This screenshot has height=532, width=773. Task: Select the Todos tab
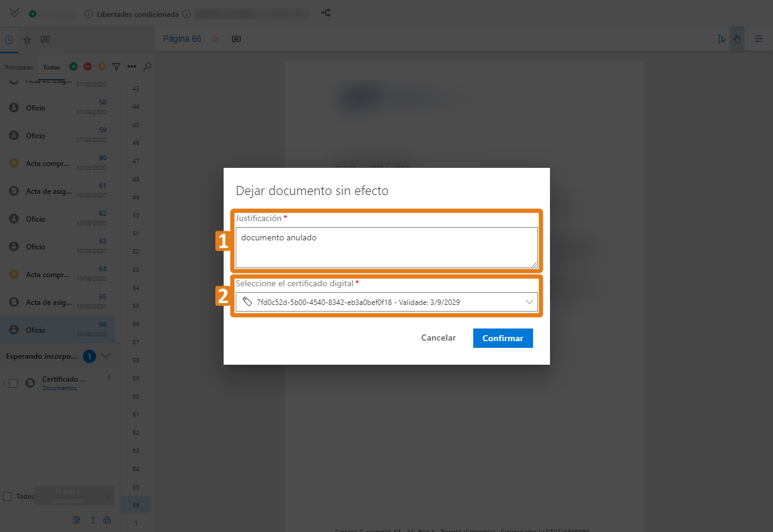(x=51, y=68)
